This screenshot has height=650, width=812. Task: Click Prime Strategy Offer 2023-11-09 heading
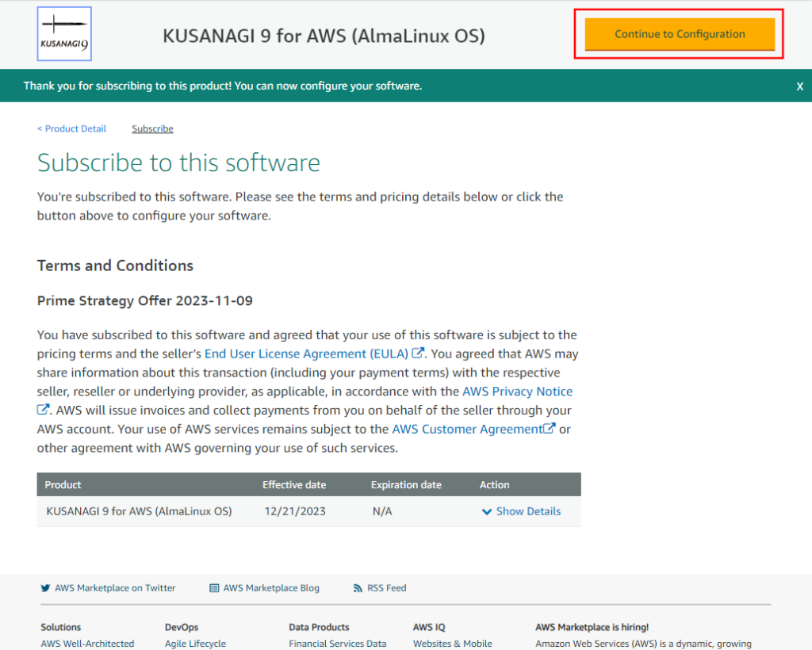145,300
